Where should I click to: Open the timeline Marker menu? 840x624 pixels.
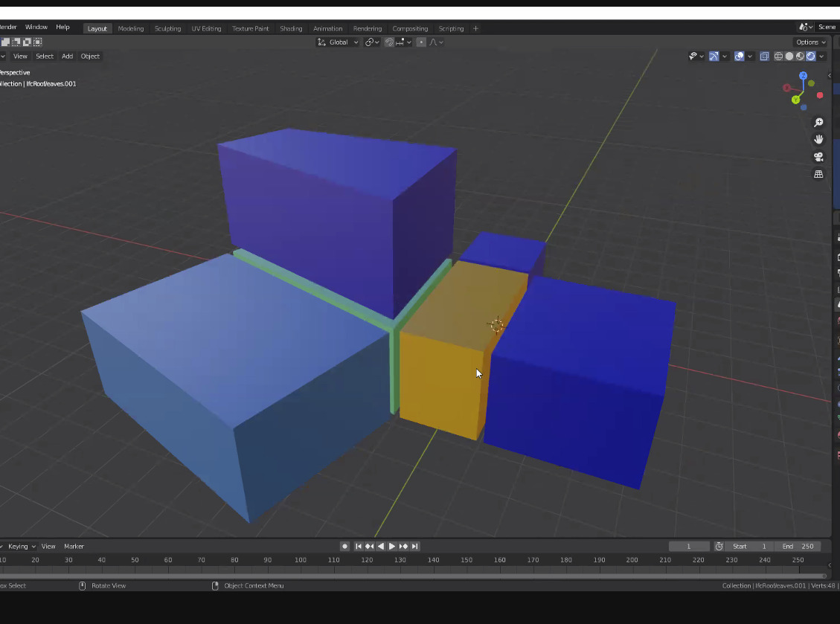(74, 547)
